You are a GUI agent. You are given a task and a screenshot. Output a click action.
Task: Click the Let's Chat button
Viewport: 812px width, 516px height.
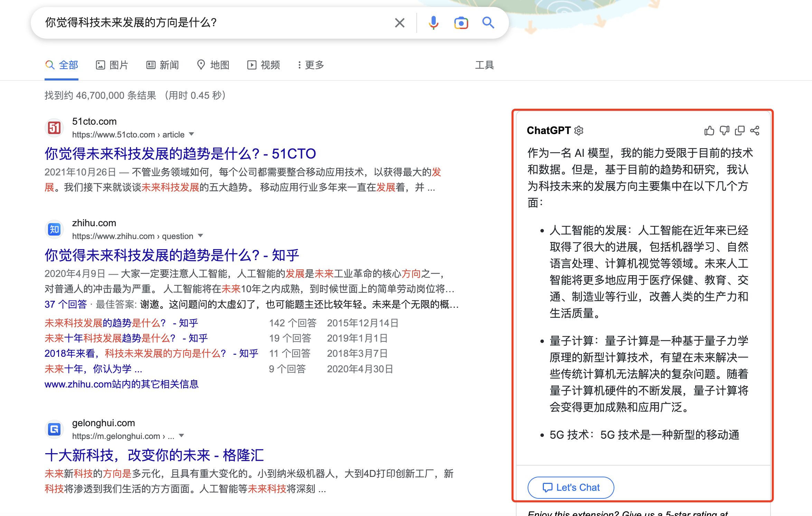[571, 487]
